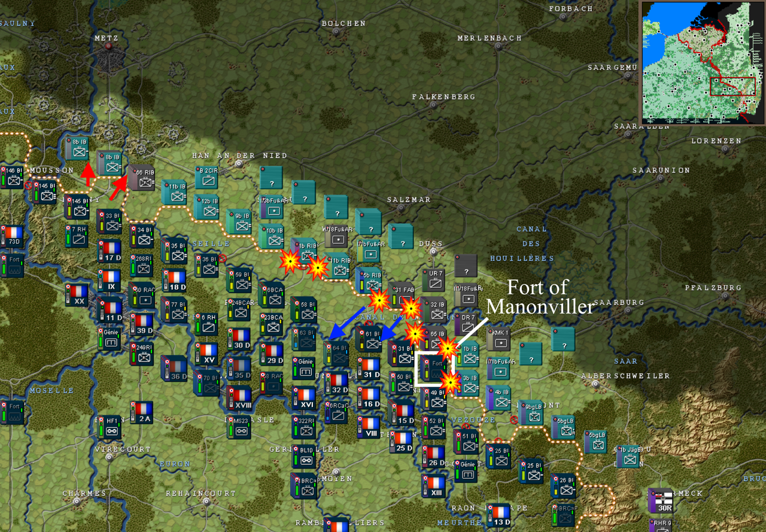Select the XX corps headquarters flag
The height and width of the screenshot is (532, 766).
pos(77,294)
